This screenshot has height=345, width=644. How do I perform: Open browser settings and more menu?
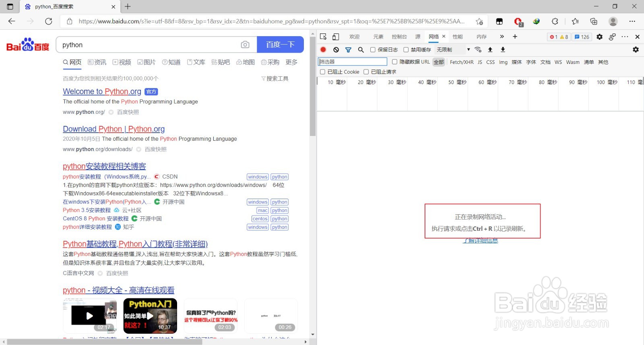632,21
